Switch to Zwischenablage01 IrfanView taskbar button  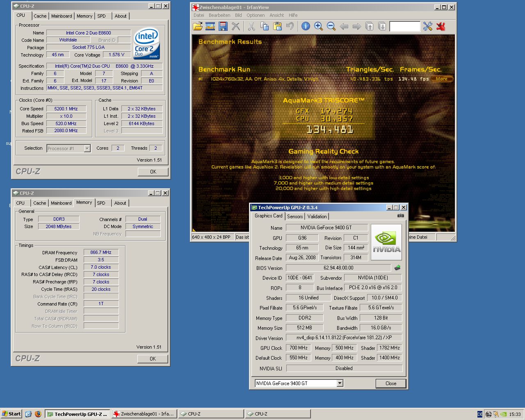click(144, 414)
